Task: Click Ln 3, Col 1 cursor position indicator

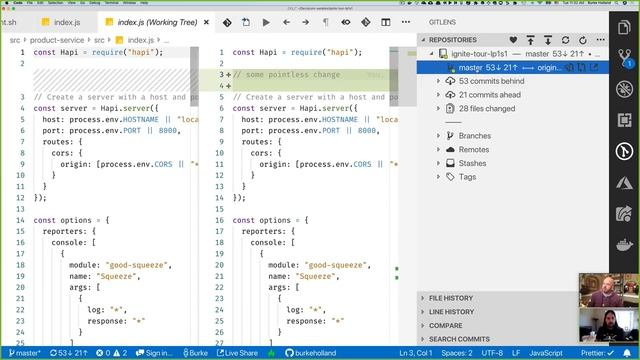Action: [x=416, y=353]
